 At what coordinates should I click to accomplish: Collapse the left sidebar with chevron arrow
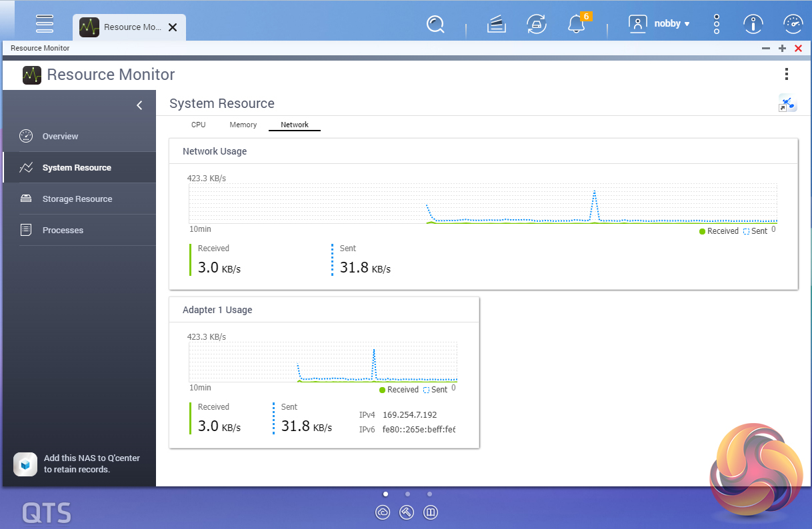[x=139, y=105]
